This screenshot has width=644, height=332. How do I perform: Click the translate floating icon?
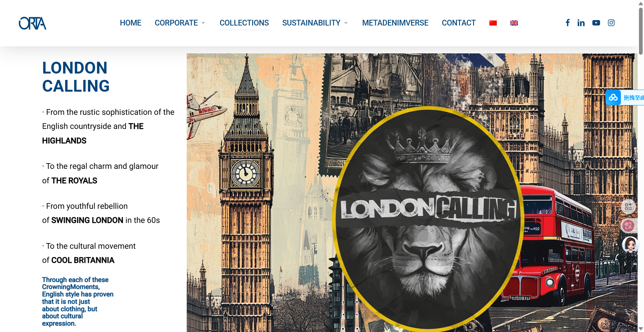coord(628,226)
